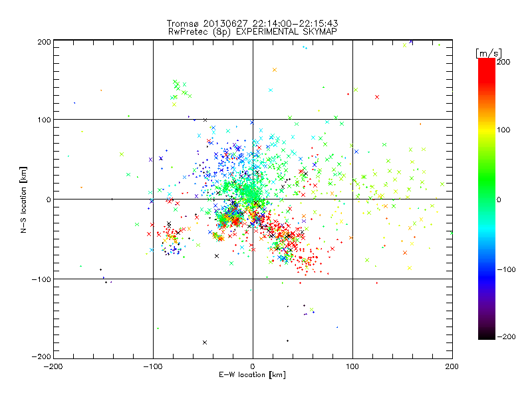Click the x-axis '-100' tick label
The width and height of the screenshot is (532, 399).
click(x=153, y=366)
